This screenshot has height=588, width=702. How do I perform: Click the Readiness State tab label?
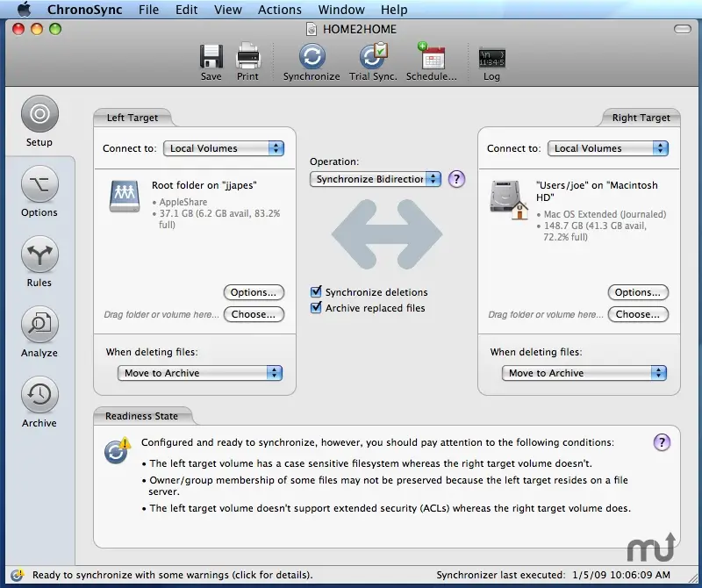[141, 416]
